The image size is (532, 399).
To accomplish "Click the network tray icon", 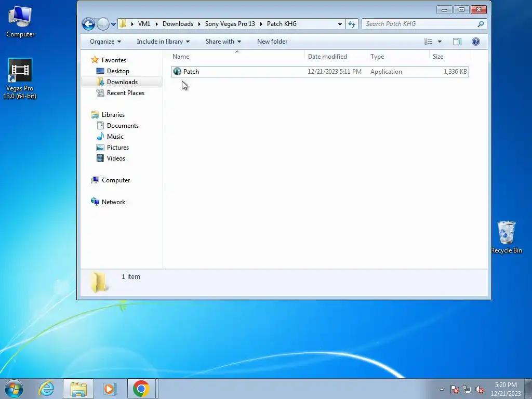I will click(467, 390).
